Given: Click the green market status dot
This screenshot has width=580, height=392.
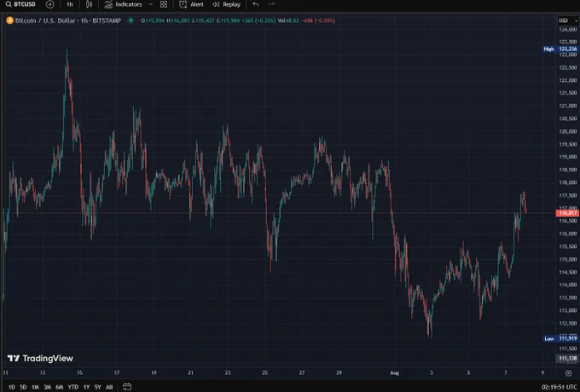Looking at the screenshot, I should pos(130,20).
